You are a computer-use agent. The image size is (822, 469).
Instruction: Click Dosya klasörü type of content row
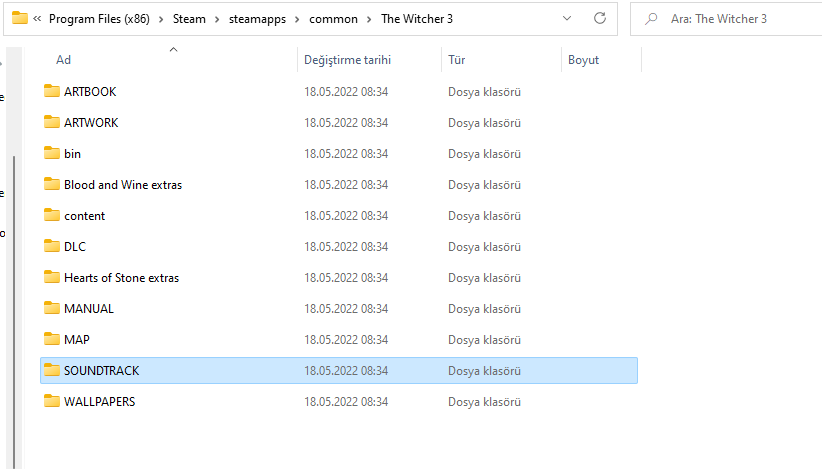click(x=484, y=215)
